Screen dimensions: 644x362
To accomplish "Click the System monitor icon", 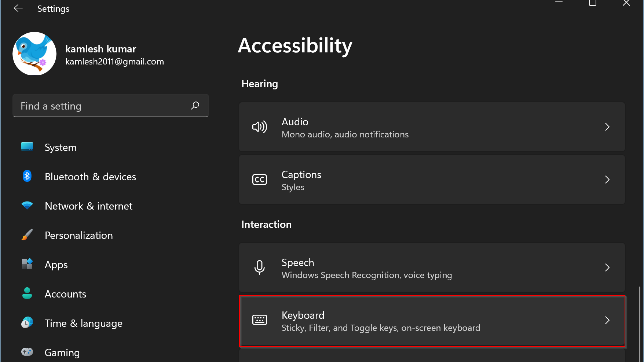I will click(x=27, y=147).
